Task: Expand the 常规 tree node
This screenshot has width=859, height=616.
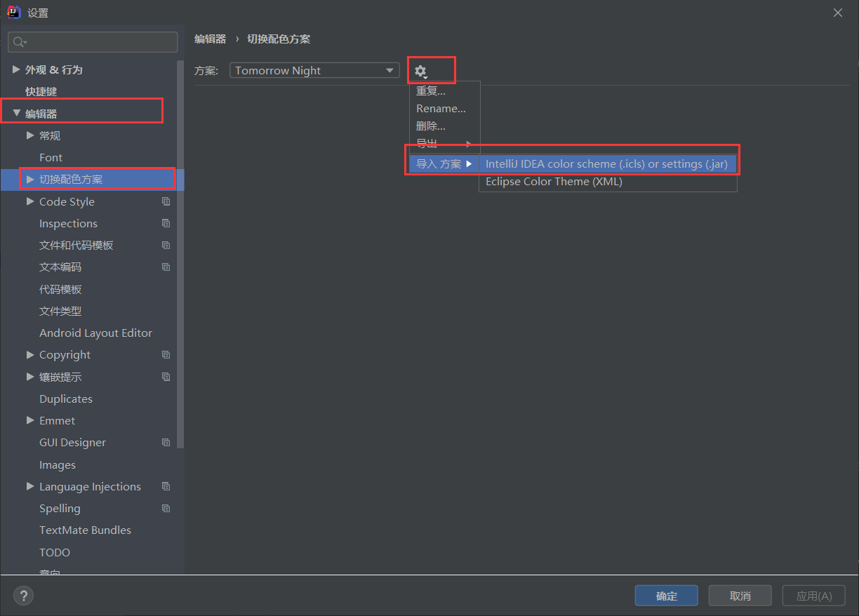Action: click(30, 135)
